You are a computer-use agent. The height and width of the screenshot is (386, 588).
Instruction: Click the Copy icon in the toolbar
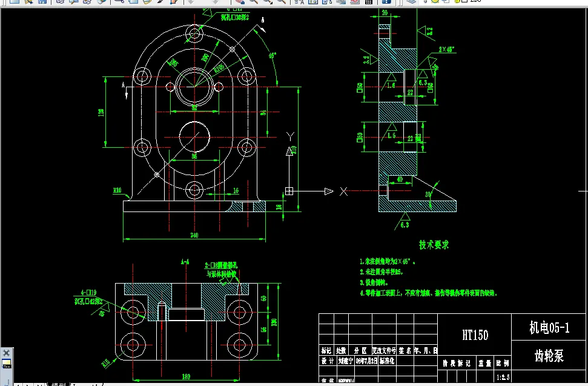click(x=133, y=1)
